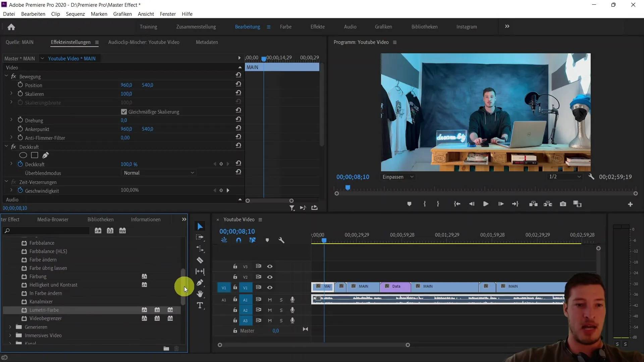
Task: Click effects list vertical scrollbar
Action: point(183,287)
